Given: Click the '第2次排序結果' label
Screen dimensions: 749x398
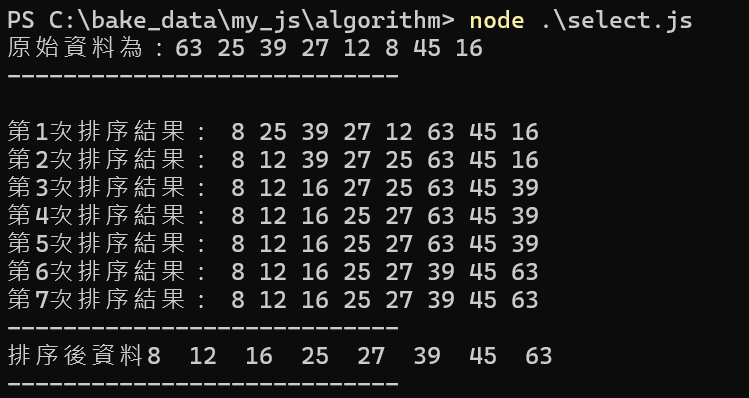Looking at the screenshot, I should (x=96, y=160).
